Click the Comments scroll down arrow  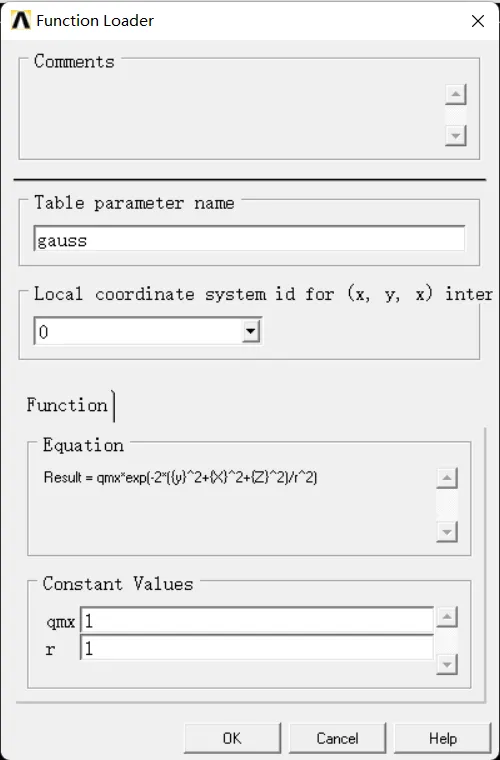point(455,135)
